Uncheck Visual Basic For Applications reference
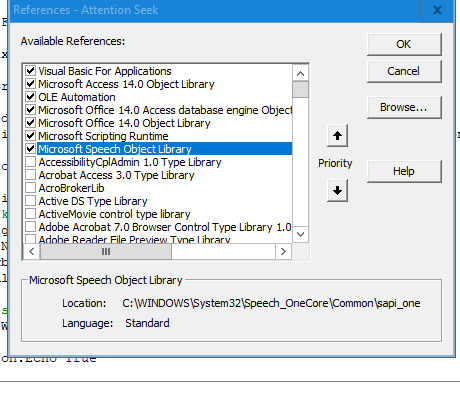460x393 pixels. [30, 71]
